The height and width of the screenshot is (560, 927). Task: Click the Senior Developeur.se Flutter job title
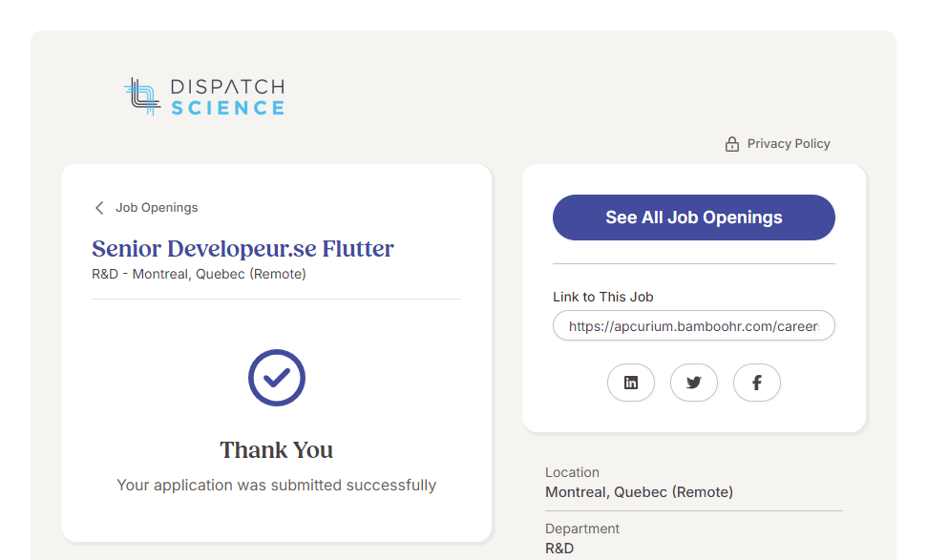pyautogui.click(x=242, y=249)
